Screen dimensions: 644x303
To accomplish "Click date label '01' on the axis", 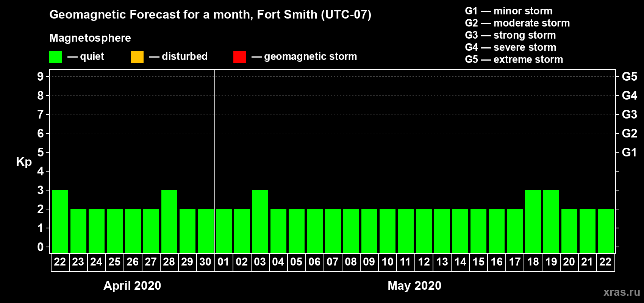I will 224,262.
